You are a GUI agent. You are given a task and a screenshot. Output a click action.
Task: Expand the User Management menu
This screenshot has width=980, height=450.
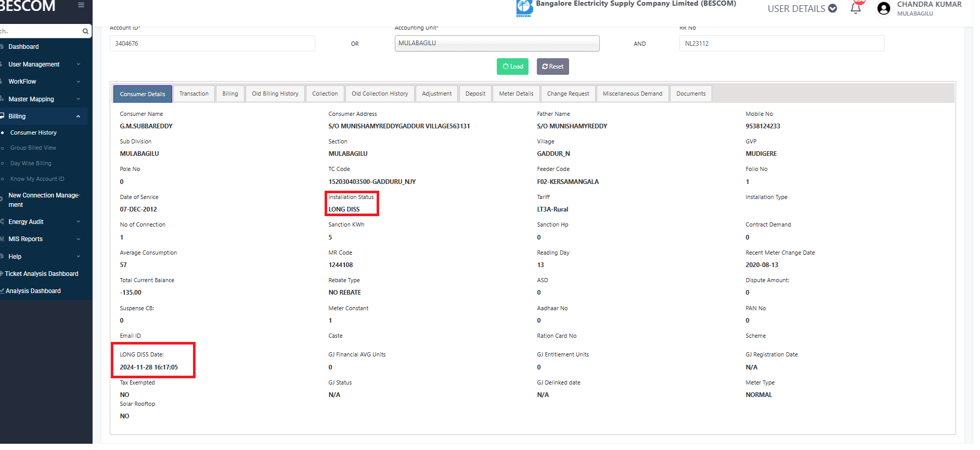pos(44,64)
